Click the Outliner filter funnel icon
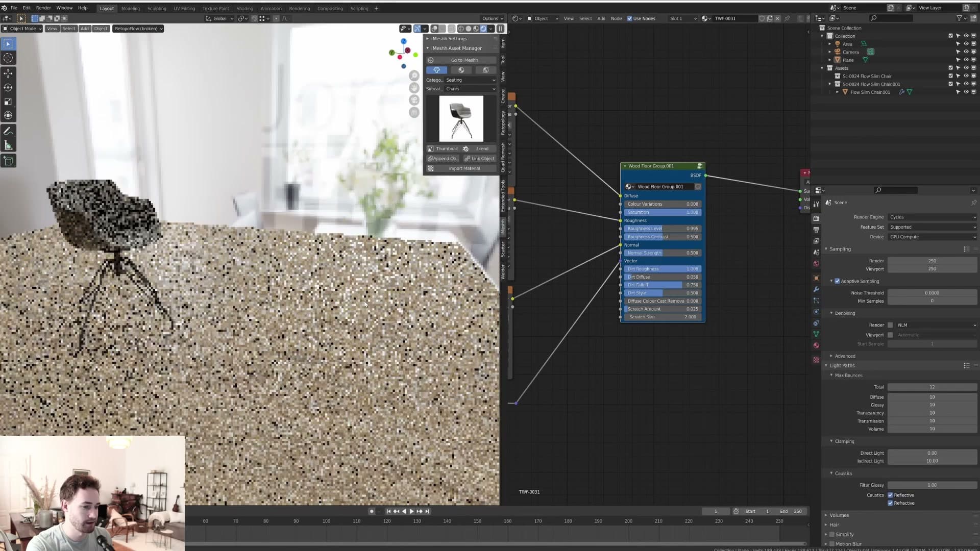Viewport: 980px width, 551px height. 960,18
